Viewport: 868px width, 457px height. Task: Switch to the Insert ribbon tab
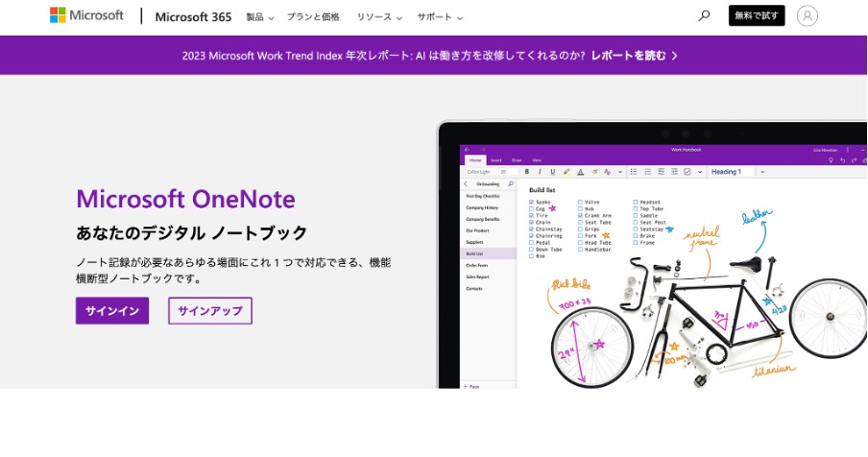coord(496,160)
